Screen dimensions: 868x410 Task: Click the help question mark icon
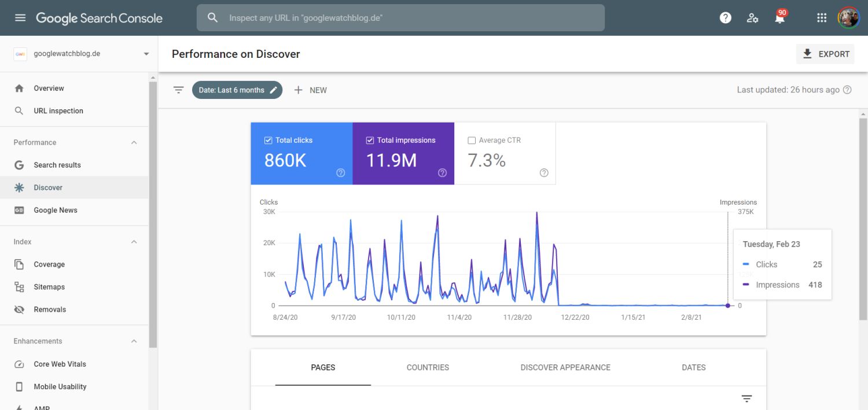(x=725, y=18)
